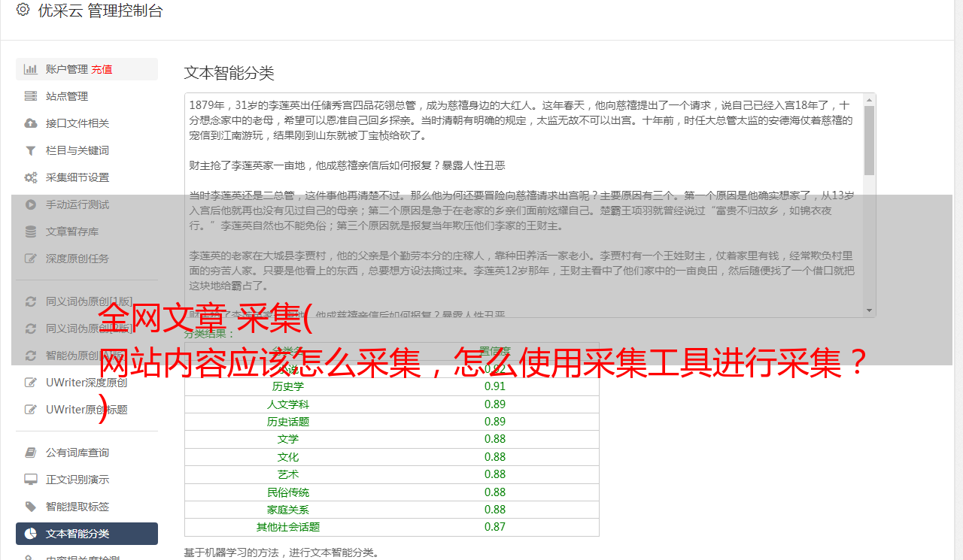Open 站点管理 via its server icon
Screen dimensions: 963x560
(x=31, y=96)
